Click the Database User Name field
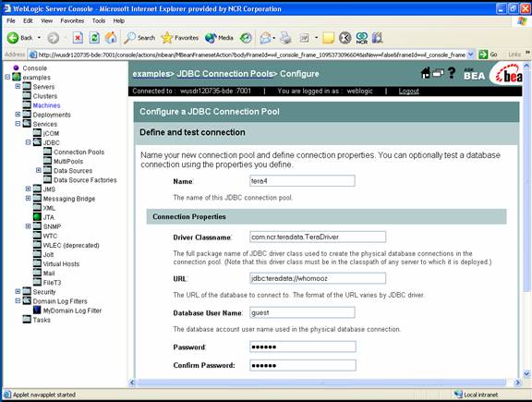 302,312
